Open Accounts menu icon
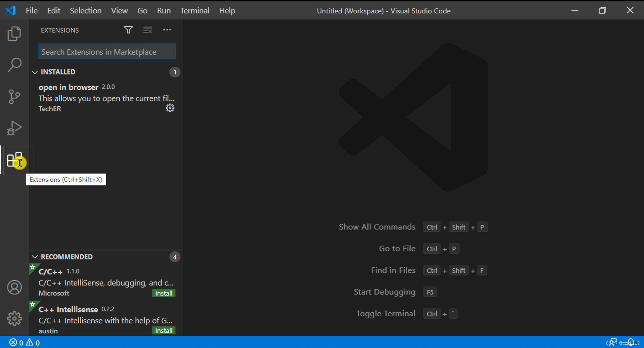The width and height of the screenshot is (644, 348). [14, 287]
